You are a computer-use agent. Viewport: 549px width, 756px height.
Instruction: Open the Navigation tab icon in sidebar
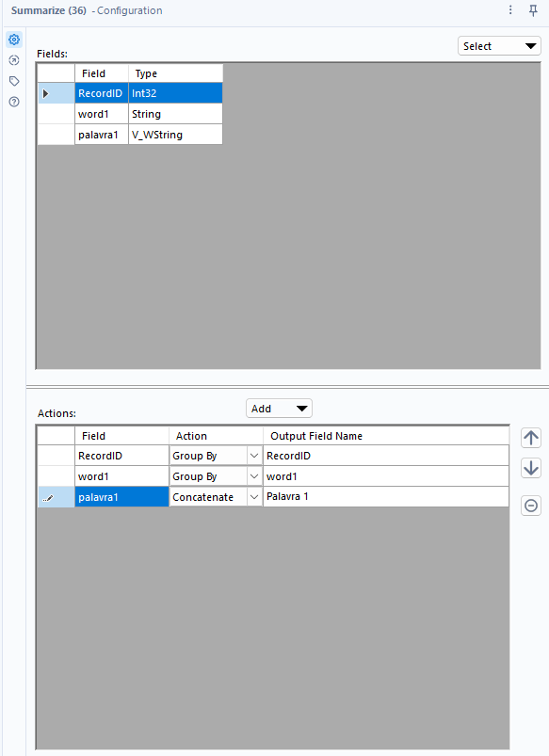click(14, 60)
